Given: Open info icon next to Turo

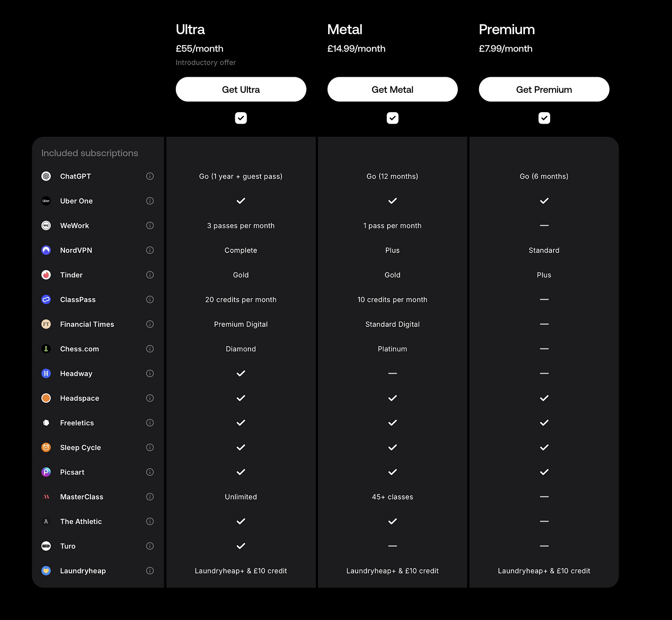Looking at the screenshot, I should 150,546.
